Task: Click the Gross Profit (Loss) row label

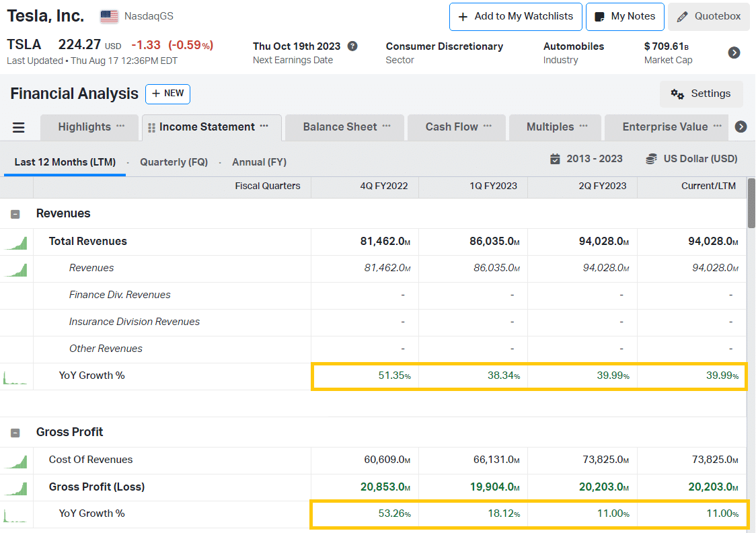Action: click(97, 487)
